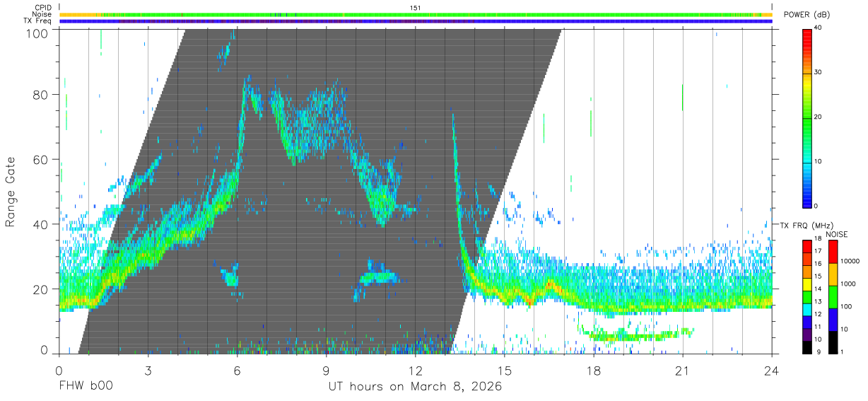Click the '1' tick on NOISE scale

coord(843,351)
